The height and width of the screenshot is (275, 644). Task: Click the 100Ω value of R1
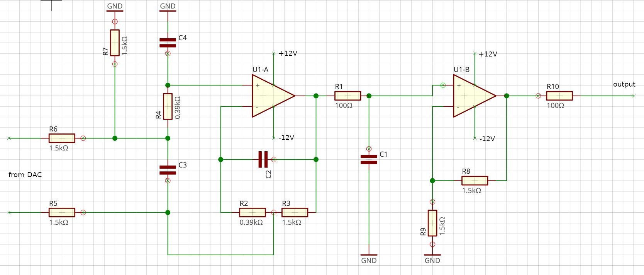coord(344,106)
